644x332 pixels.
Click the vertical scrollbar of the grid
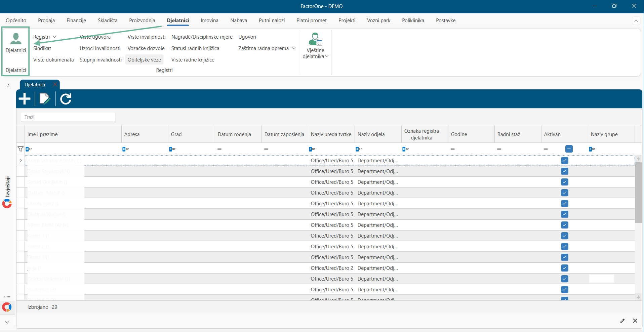638,193
